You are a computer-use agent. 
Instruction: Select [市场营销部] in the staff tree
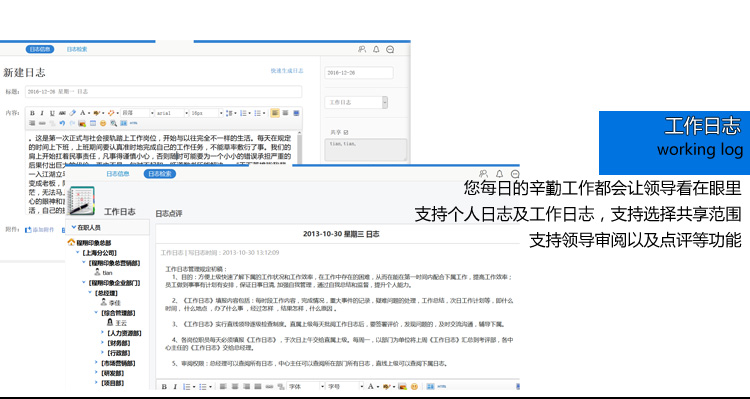(x=118, y=363)
